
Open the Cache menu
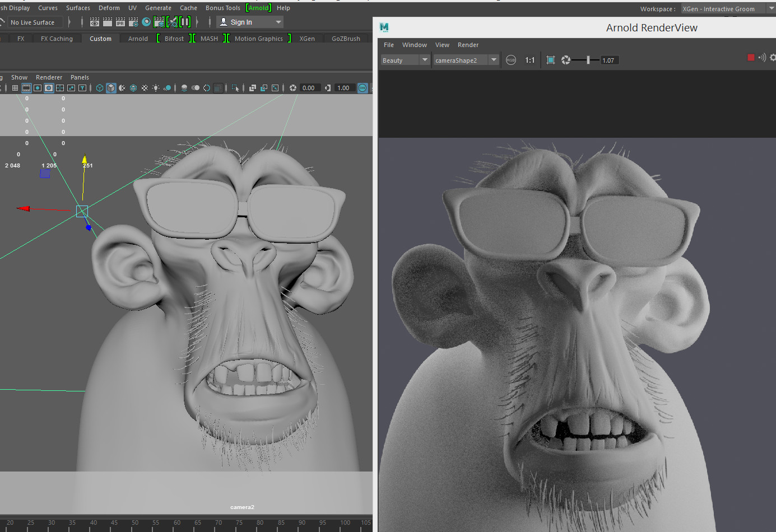tap(188, 8)
